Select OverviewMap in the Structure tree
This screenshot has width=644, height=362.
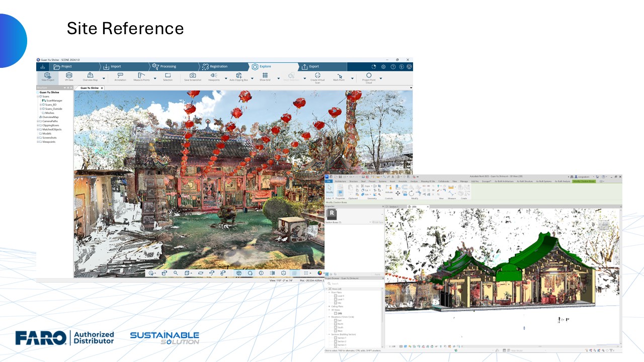(x=50, y=117)
